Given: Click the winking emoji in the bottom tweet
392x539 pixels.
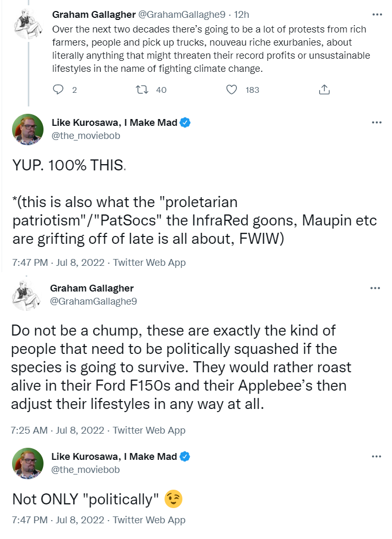Looking at the screenshot, I should [173, 499].
